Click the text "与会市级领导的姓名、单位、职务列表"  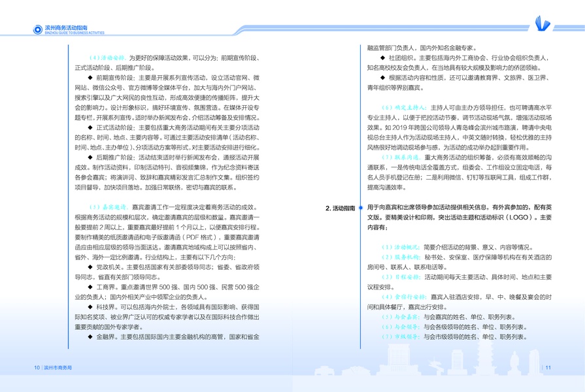(476, 337)
